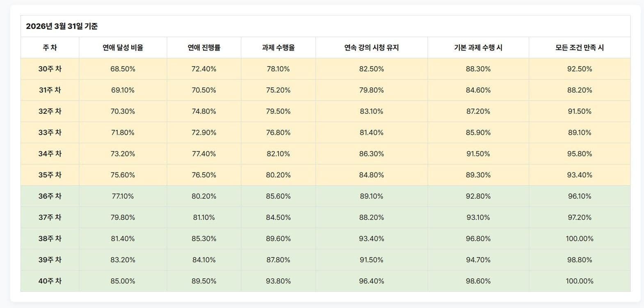644x308 pixels.
Task: Select the 85.00% cell in 40주 차
Action: [x=123, y=281]
